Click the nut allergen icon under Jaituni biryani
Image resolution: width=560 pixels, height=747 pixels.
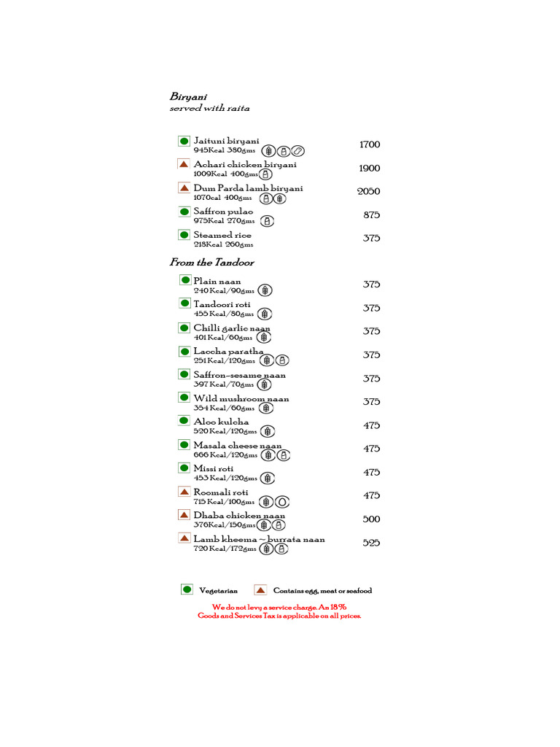point(297,151)
